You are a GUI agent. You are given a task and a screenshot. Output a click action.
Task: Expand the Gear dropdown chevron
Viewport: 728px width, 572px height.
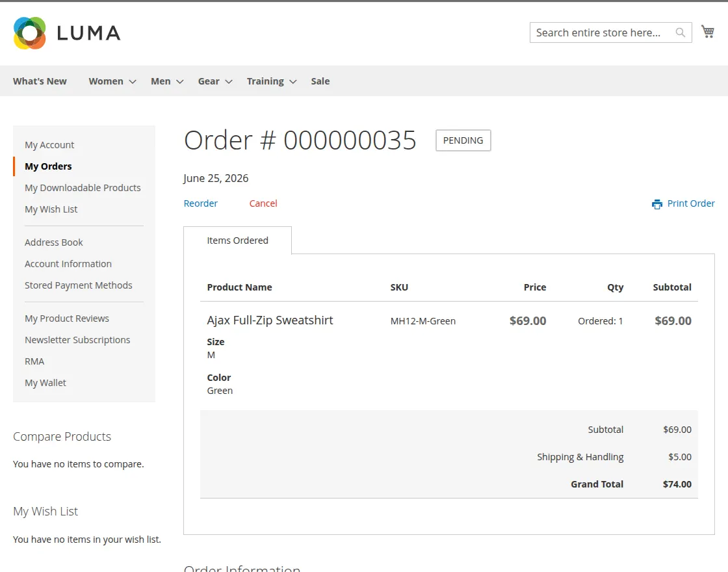click(228, 82)
